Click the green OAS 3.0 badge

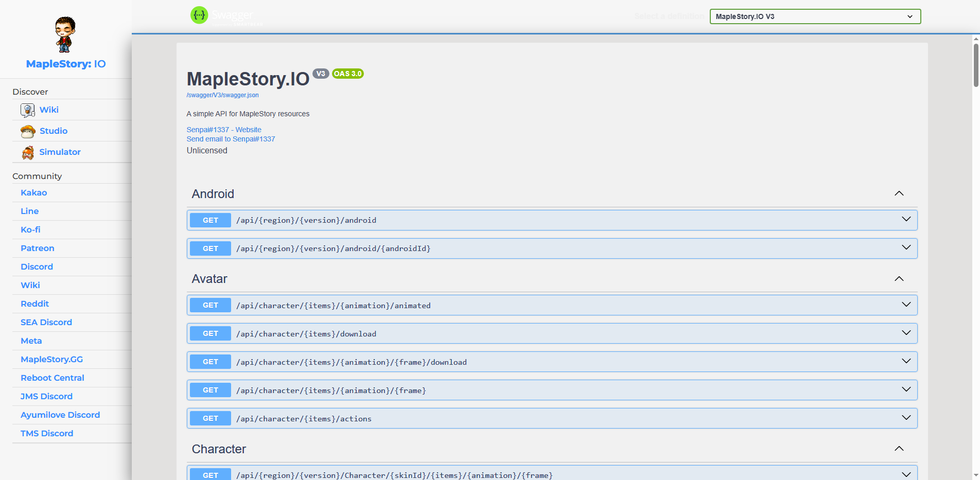click(x=348, y=73)
